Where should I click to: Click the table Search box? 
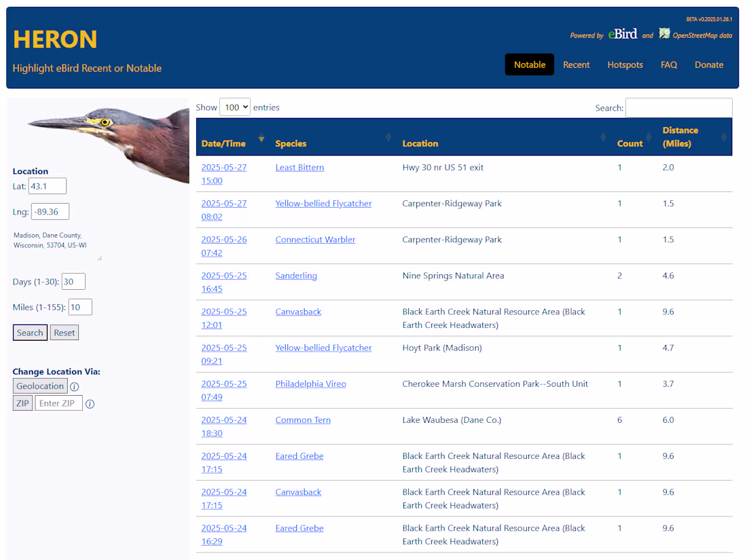pos(678,108)
